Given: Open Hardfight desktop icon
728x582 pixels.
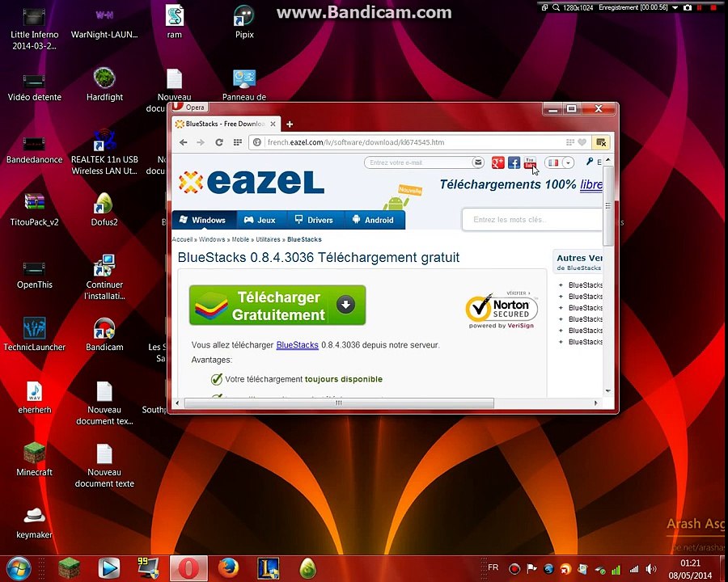Looking at the screenshot, I should 104,84.
